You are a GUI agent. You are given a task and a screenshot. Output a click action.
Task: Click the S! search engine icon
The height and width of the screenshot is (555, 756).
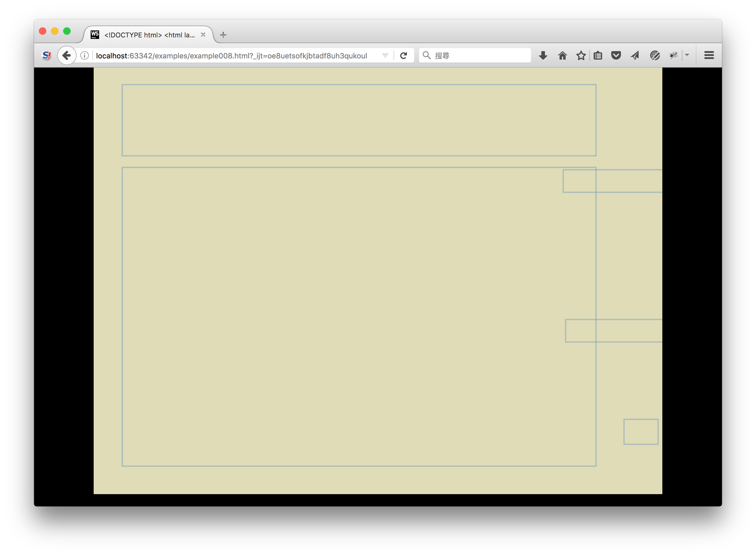point(47,55)
